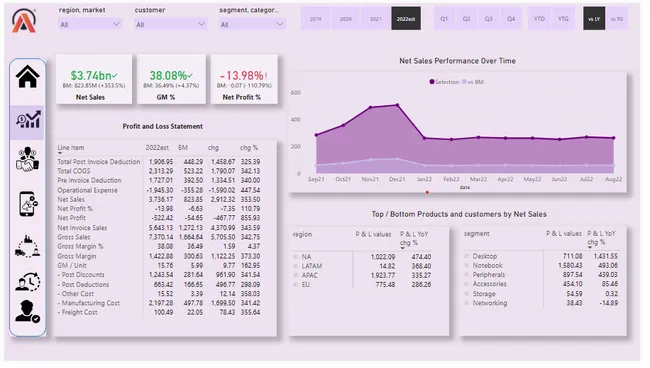Filter by Q2 quarter
This screenshot has height=368, width=650.
pyautogui.click(x=466, y=19)
